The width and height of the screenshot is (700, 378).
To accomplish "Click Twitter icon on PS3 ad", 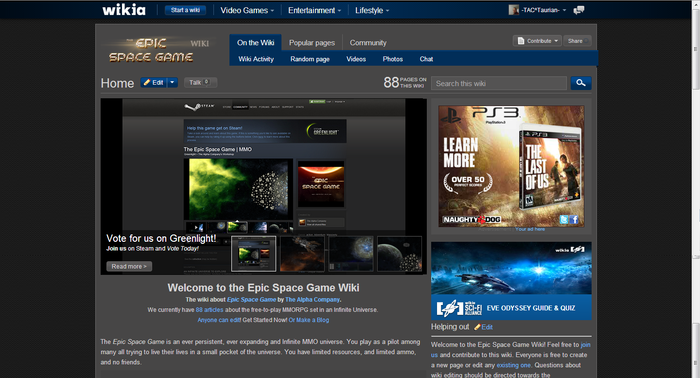I will (564, 220).
